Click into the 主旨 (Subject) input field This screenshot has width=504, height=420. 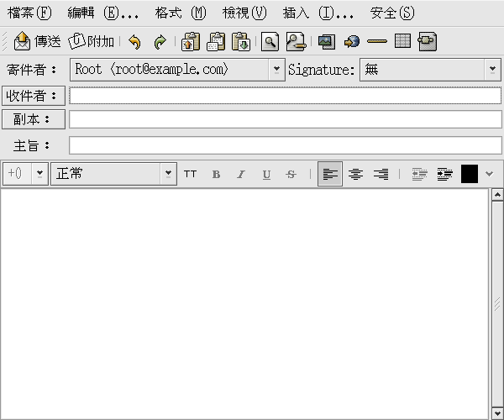[285, 145]
